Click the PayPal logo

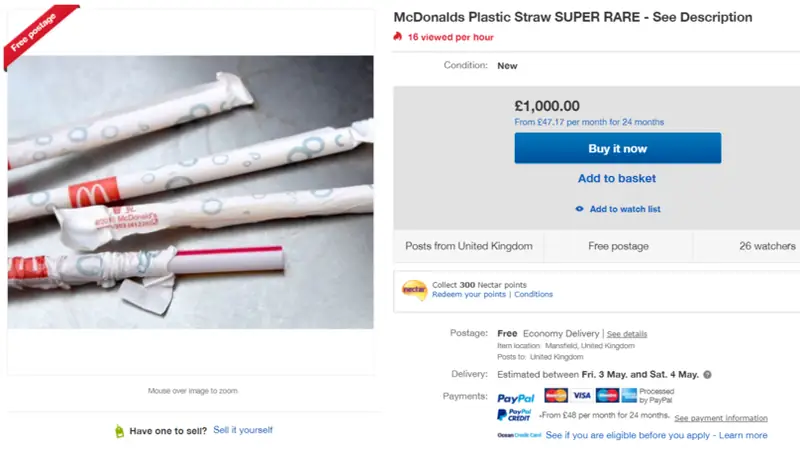pos(516,398)
